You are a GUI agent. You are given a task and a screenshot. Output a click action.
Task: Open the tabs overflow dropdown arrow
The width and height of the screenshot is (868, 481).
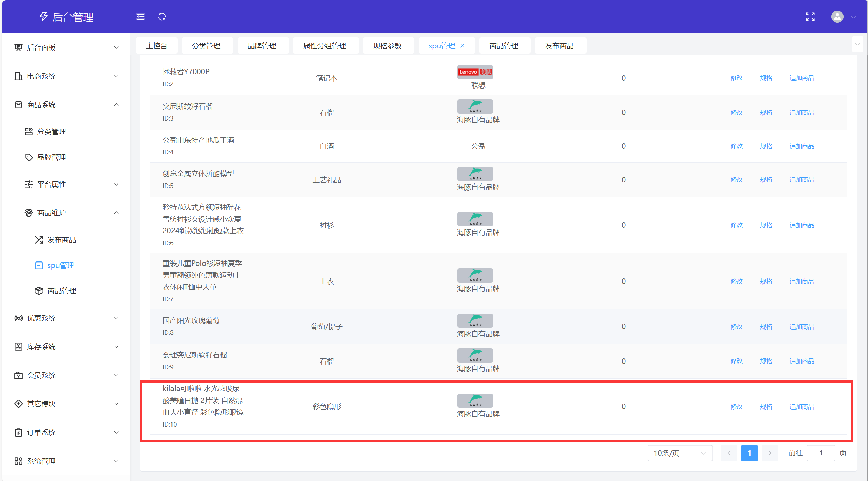coord(857,44)
